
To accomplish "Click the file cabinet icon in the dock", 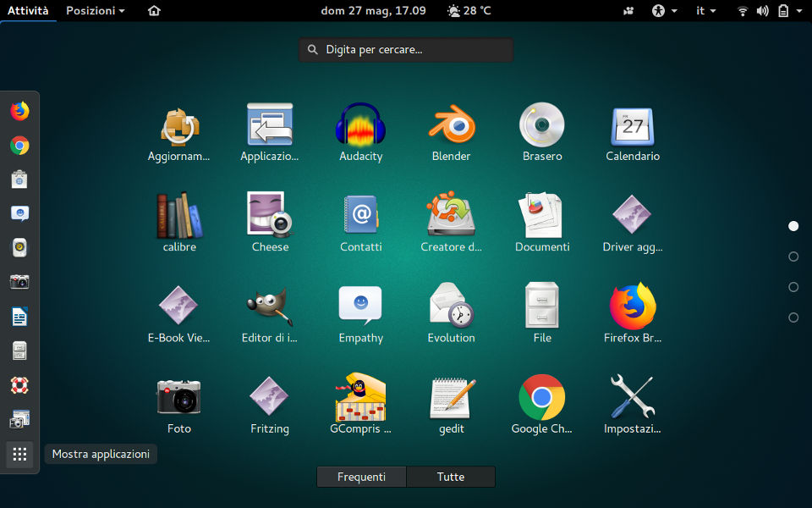I will [x=19, y=351].
